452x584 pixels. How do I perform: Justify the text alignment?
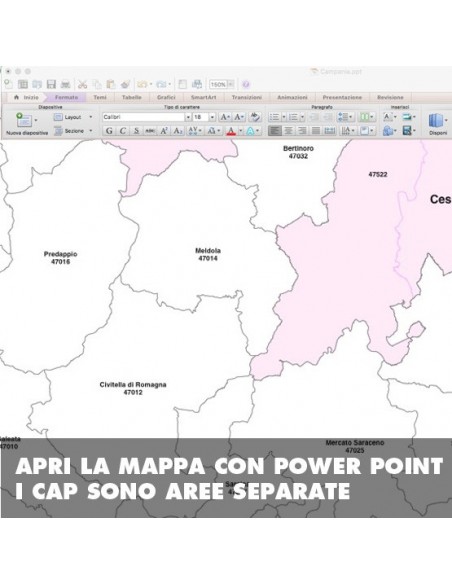coord(316,131)
